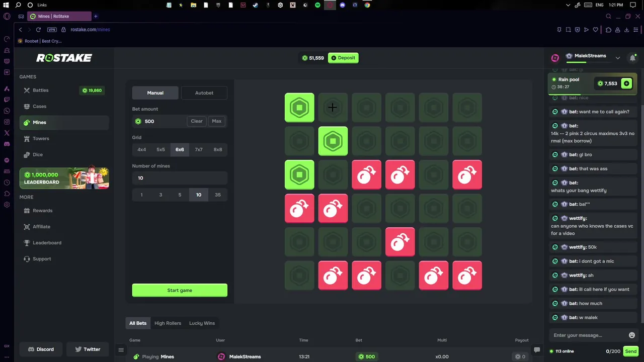Click the hamburger menu beside Twitter button
This screenshot has height=362, width=644.
coord(121,349)
